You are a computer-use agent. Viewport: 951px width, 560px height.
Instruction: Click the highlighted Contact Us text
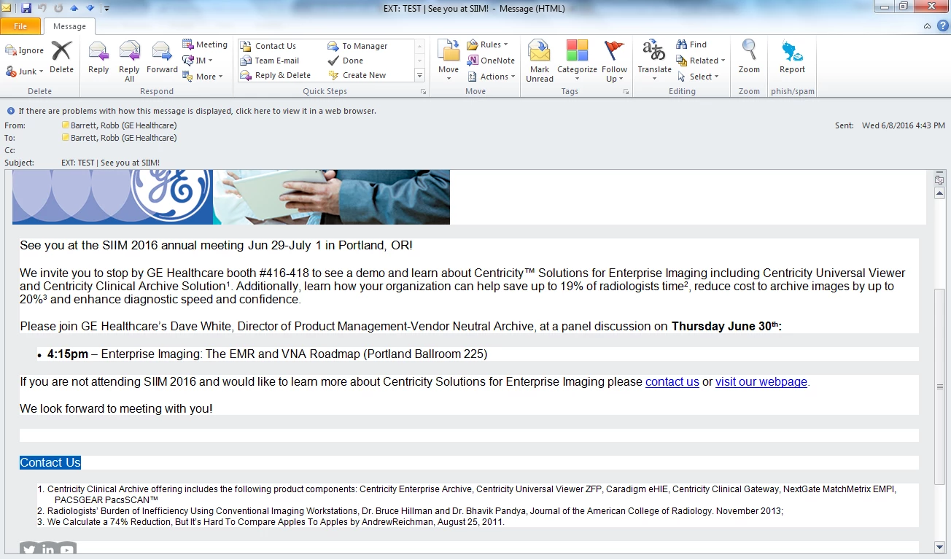(x=50, y=462)
